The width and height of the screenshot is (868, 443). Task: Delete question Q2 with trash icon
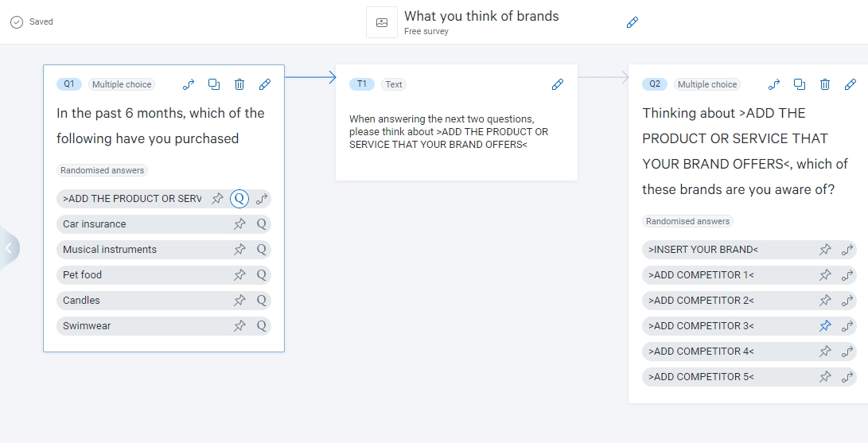825,84
